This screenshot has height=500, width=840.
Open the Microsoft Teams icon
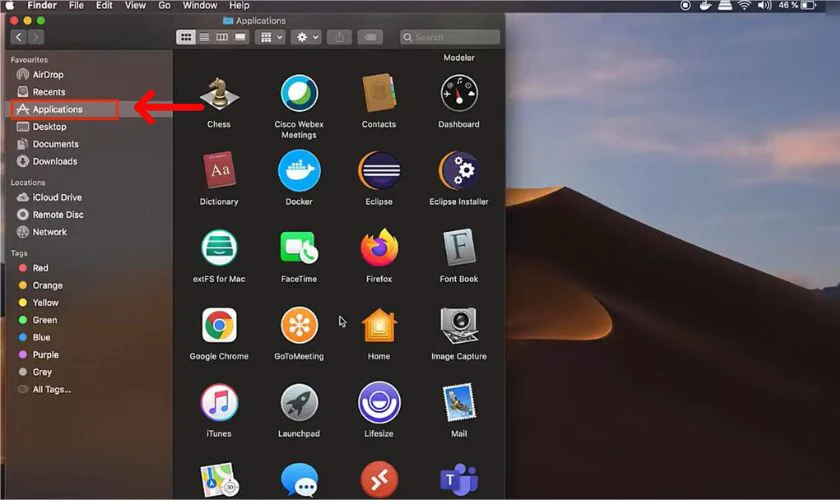[x=459, y=480]
